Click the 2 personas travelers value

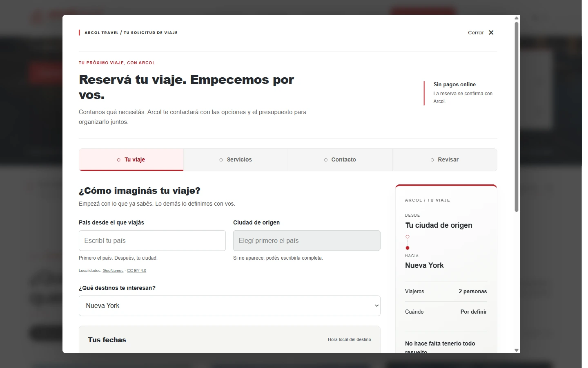(x=473, y=292)
